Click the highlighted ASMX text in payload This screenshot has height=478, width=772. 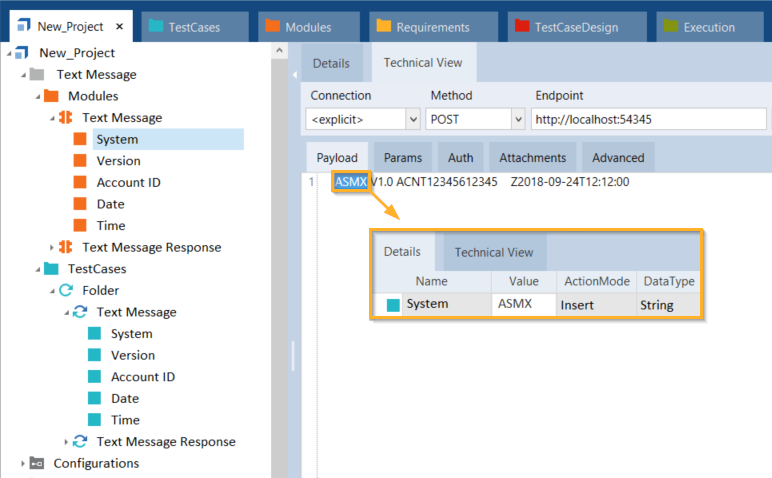tap(350, 182)
